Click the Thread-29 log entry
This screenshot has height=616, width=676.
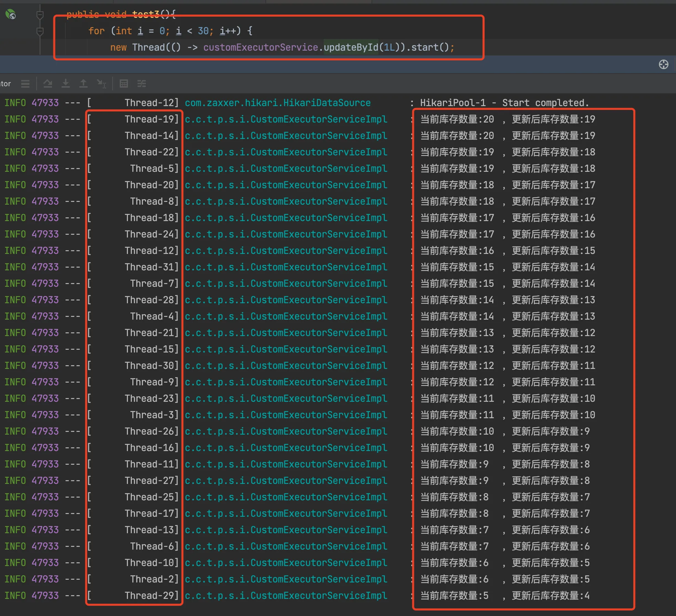coord(151,595)
